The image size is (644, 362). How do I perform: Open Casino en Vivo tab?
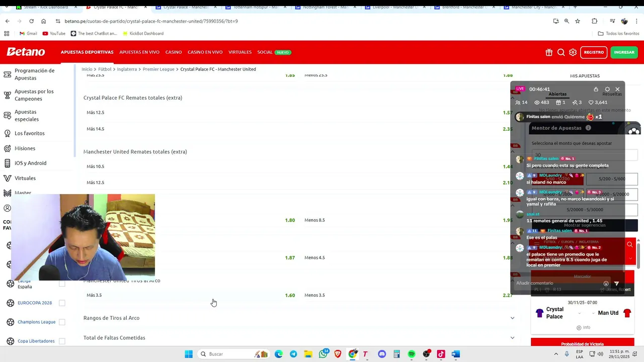[x=205, y=52]
